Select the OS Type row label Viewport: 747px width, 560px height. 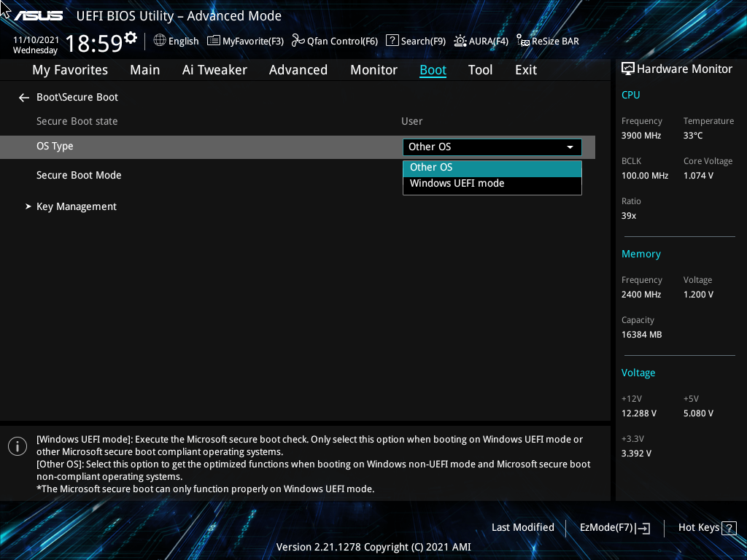pos(55,146)
